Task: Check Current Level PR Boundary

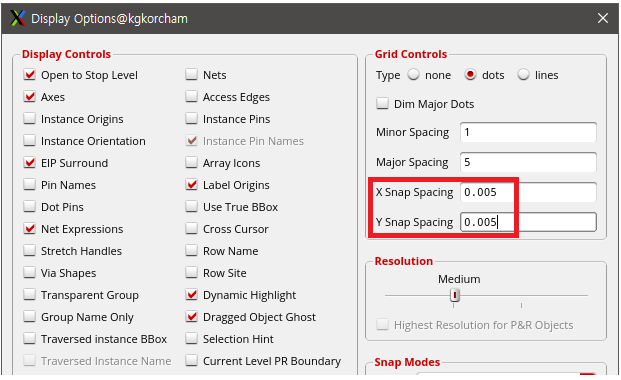Action: coord(192,361)
